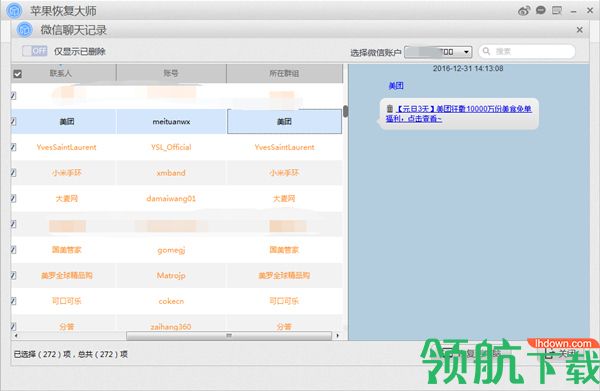This screenshot has height=391, width=600.
Task: Toggle checkbox for the YvesSaintLaurent row
Action: click(13, 147)
